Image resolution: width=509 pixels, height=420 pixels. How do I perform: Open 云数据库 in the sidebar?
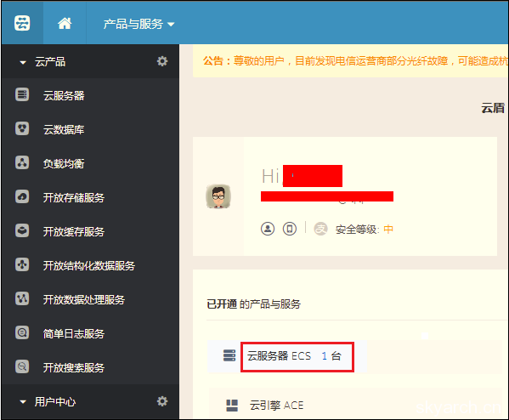(64, 130)
